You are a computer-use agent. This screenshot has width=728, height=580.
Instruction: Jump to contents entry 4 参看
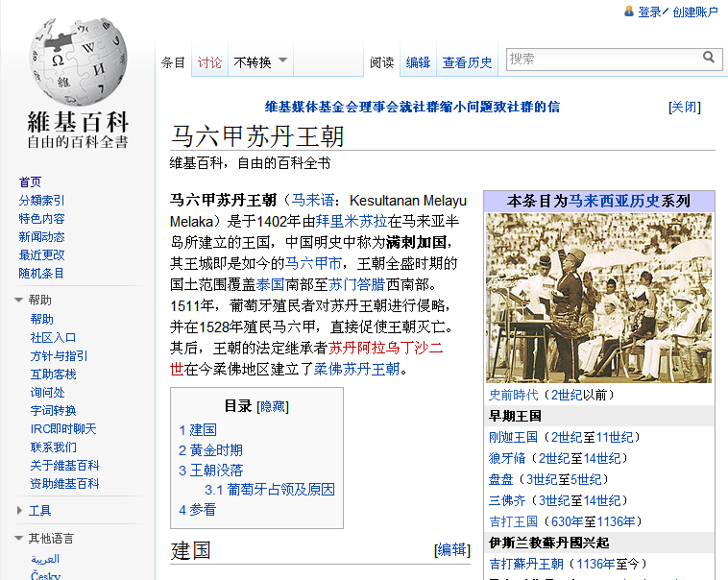198,510
